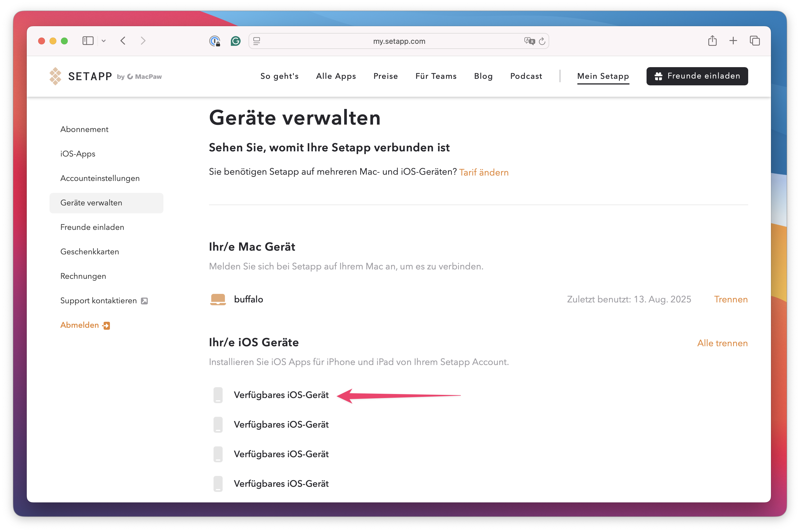
Task: Open the So geht's menu item
Action: point(280,76)
